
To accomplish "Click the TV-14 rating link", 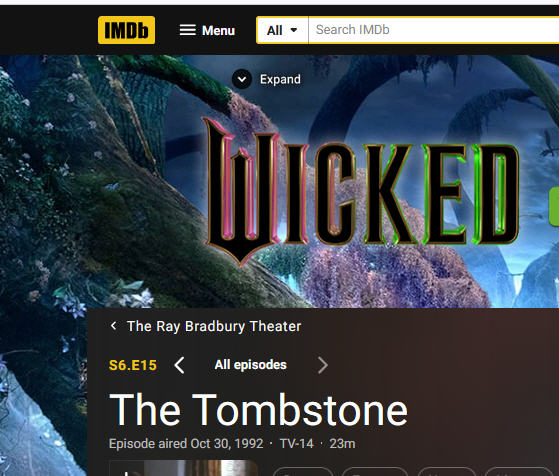I will [x=297, y=444].
